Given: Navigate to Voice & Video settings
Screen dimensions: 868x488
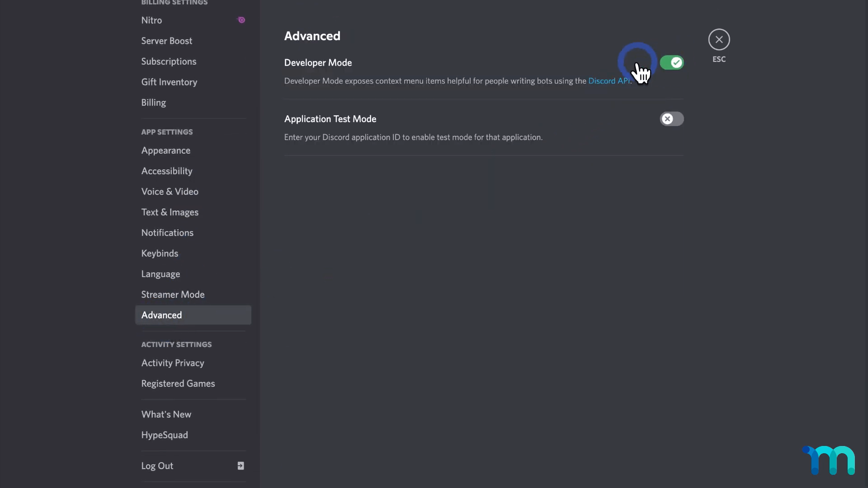Looking at the screenshot, I should tap(170, 191).
